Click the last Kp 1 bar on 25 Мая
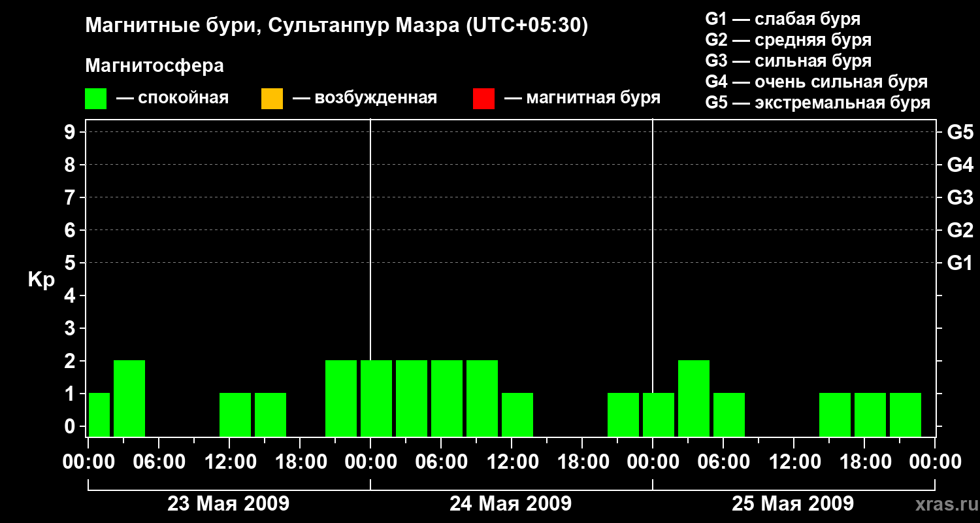The width and height of the screenshot is (980, 523). [906, 414]
